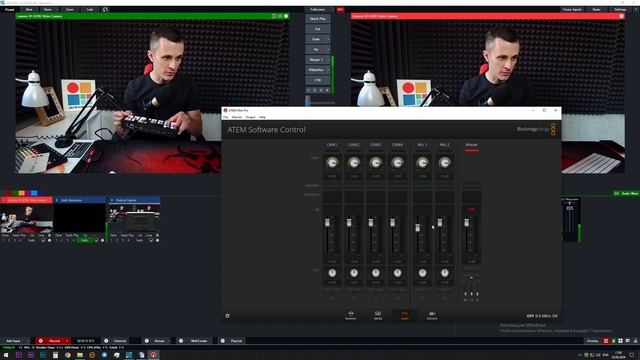This screenshot has height=360, width=640.
Task: Open File Explorer from the taskbar
Action: click(x=80, y=355)
